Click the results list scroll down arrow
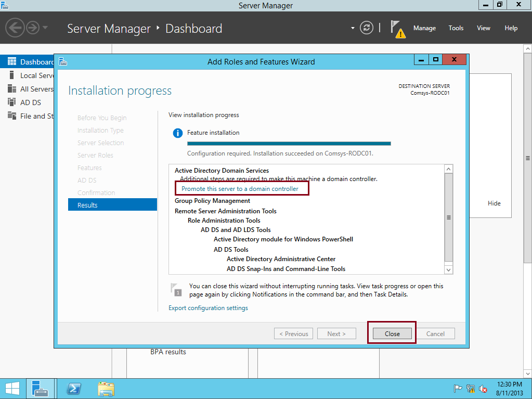The width and height of the screenshot is (532, 399). click(449, 270)
